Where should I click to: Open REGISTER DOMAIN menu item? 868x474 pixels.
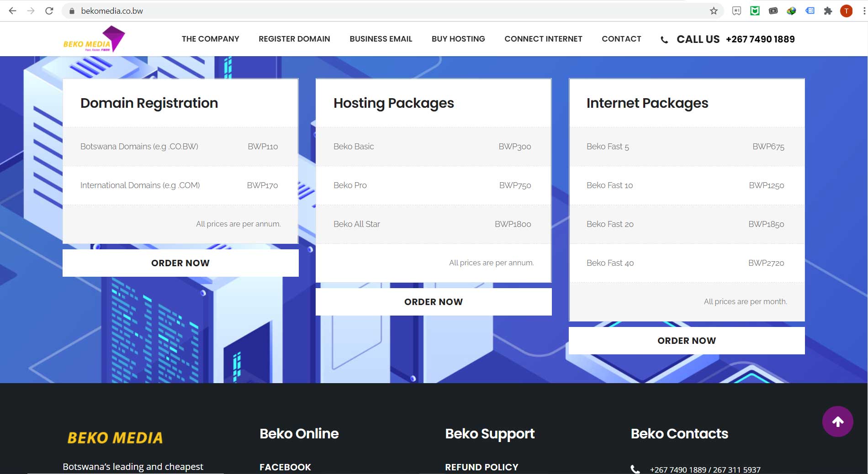[294, 39]
